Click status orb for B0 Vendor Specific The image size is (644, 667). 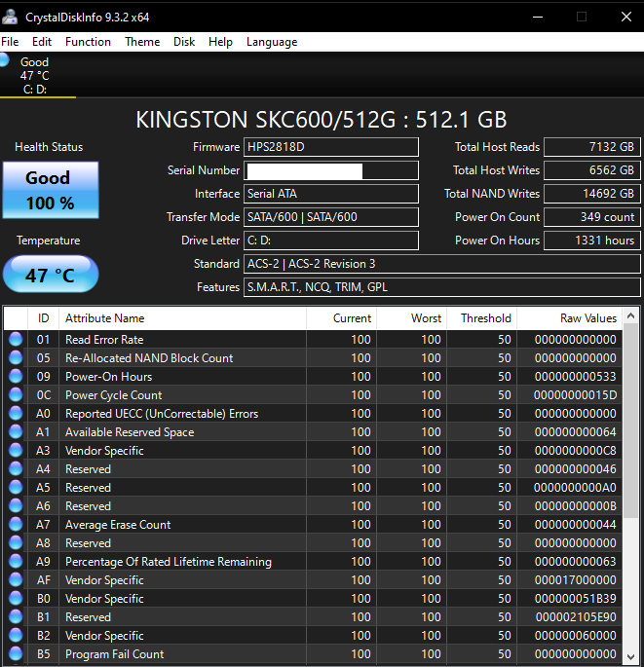tap(16, 599)
